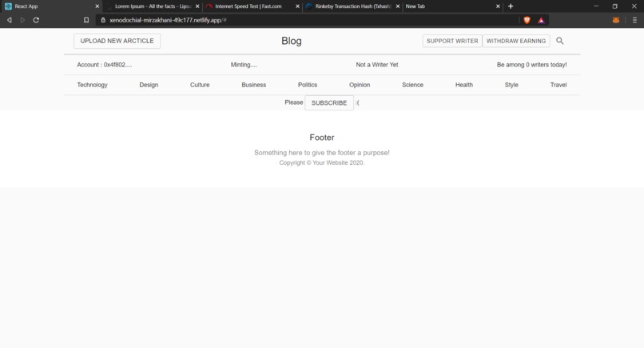Close the Rinkeby Transaction Hash tab

tap(398, 6)
